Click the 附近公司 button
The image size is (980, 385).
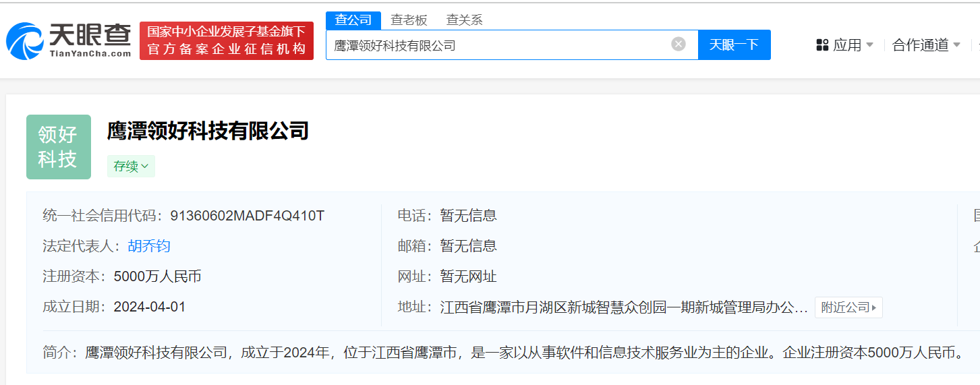(x=848, y=307)
